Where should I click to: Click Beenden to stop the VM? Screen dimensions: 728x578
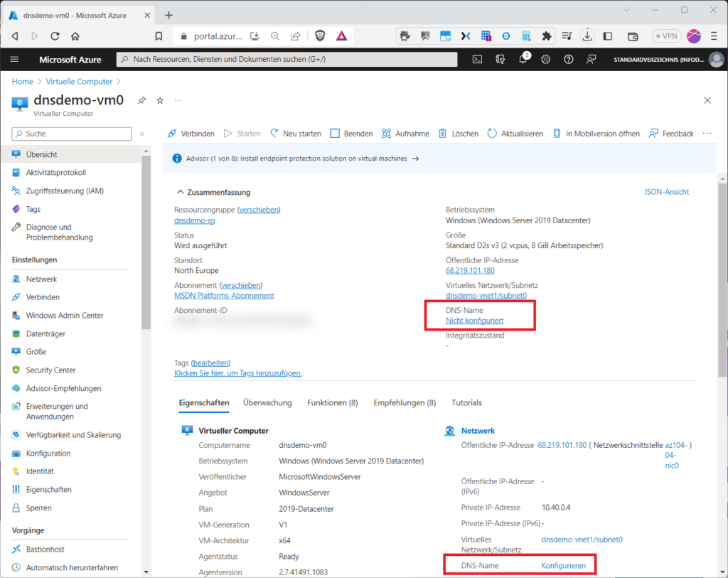[x=351, y=134]
